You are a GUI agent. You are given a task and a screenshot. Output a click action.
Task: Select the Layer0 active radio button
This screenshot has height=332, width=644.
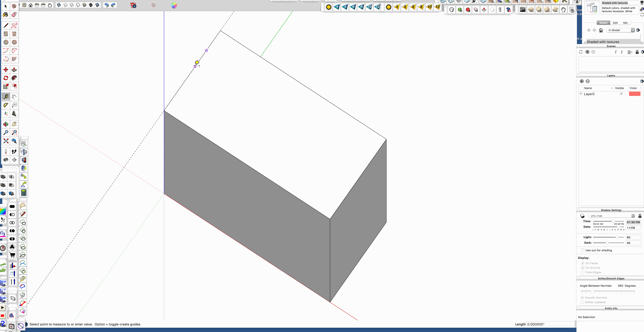click(x=581, y=94)
